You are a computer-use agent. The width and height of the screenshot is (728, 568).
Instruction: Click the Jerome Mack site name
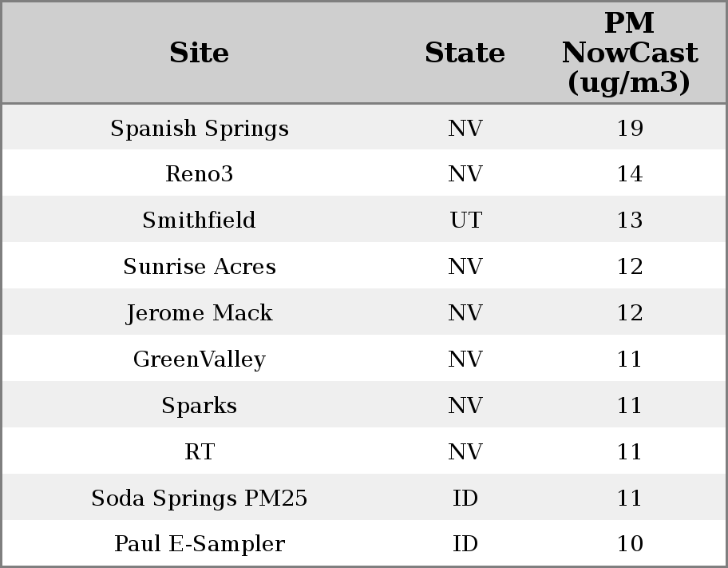point(200,313)
